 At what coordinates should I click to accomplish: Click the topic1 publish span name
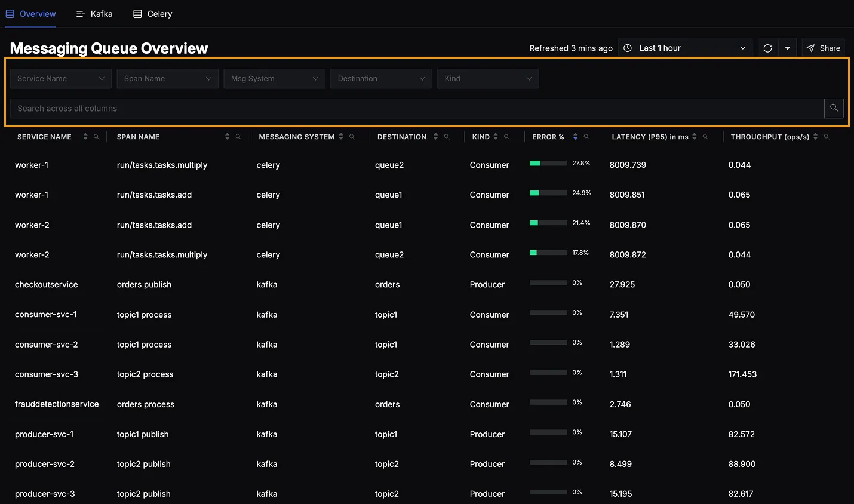143,434
